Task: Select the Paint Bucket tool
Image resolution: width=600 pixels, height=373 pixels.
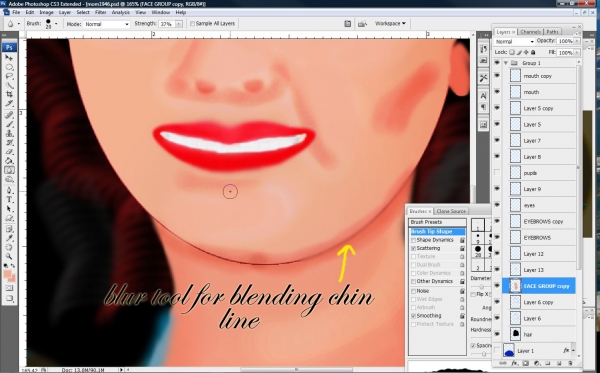Action: coord(9,161)
